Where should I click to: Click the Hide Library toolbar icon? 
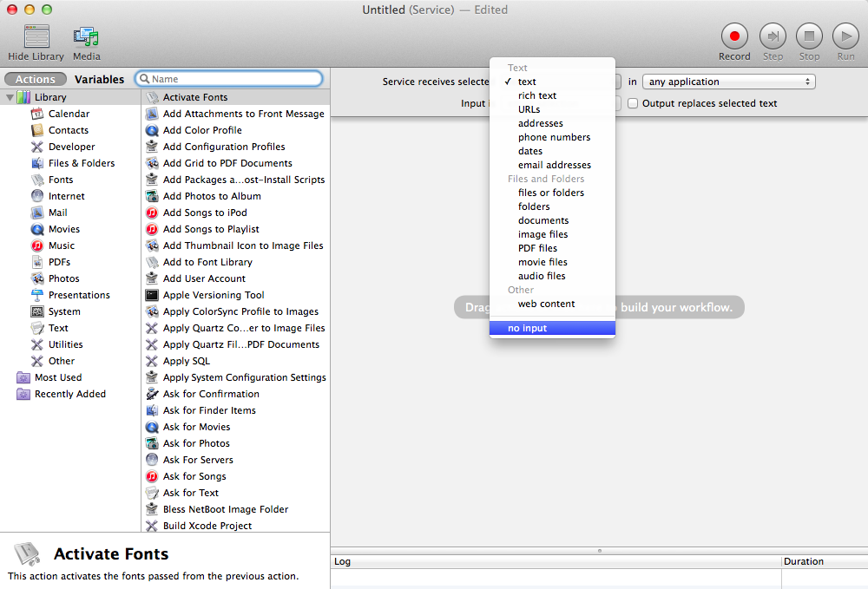tap(36, 36)
